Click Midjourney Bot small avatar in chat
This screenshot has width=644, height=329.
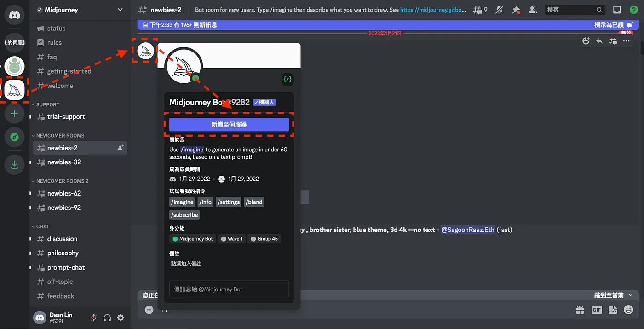[x=145, y=51]
